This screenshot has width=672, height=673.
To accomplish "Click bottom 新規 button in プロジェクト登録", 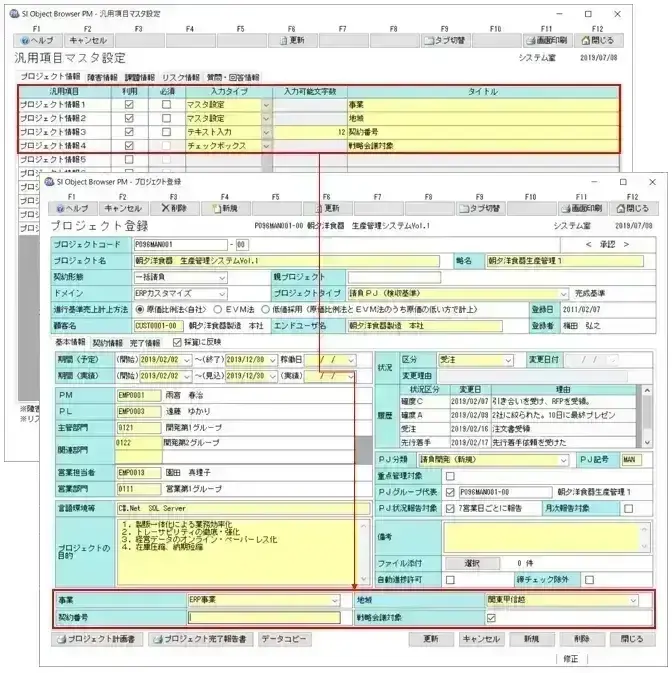I will tap(532, 639).
